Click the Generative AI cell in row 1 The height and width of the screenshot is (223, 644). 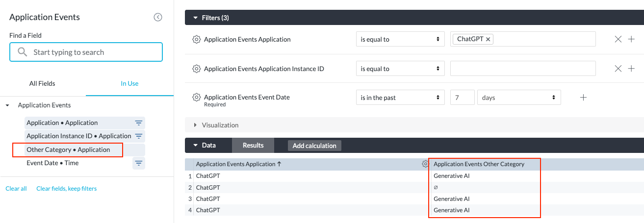[x=451, y=175]
